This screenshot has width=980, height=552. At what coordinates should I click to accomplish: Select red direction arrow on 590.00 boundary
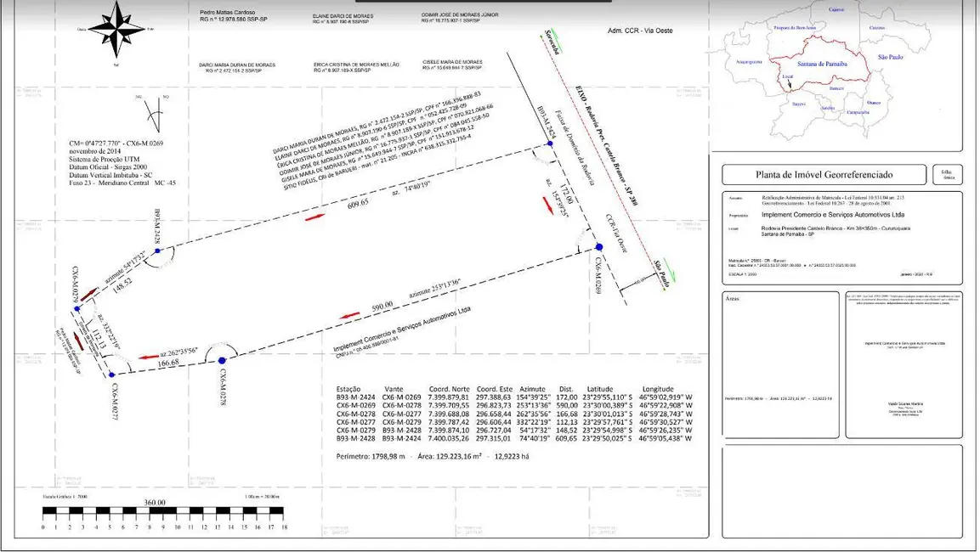click(x=348, y=316)
